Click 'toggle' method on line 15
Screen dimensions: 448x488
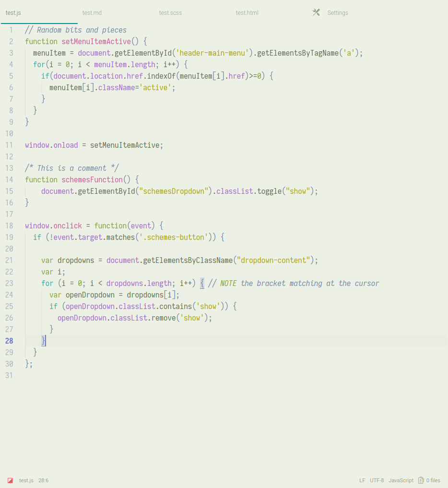(x=270, y=191)
